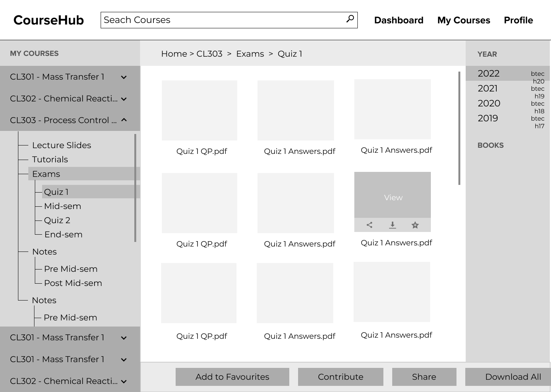
Task: Select Exams in the course tree
Action: coord(84,174)
